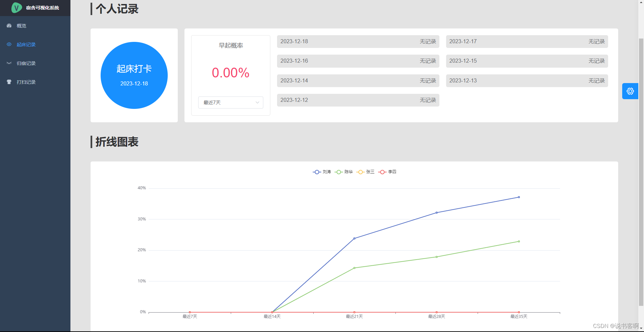Screen dimensions: 644x332
Task: Click the shirt icon beside 打扫记录
Action: [9, 82]
